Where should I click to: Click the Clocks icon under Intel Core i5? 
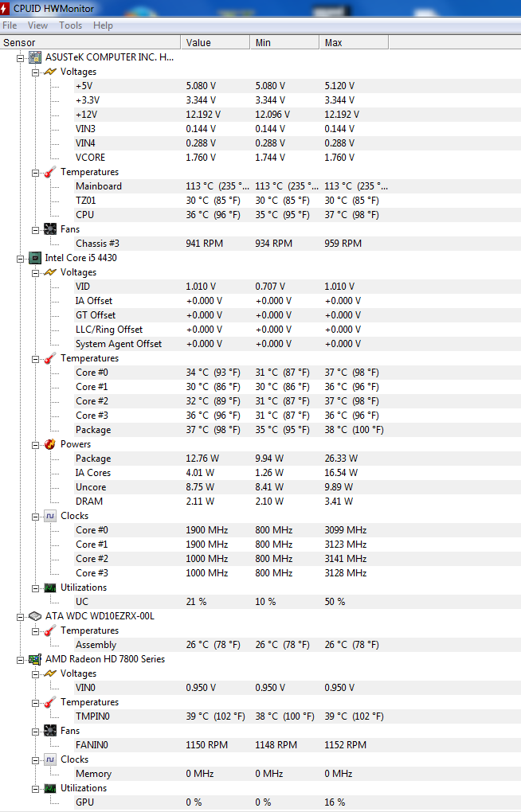[49, 516]
